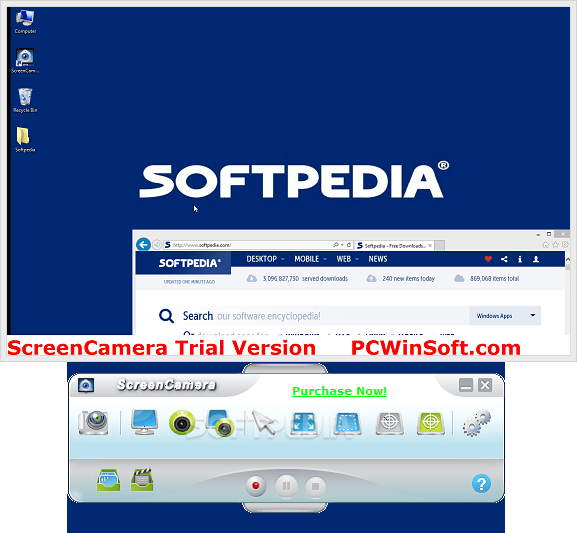Open ScreenCamera help question mark
Viewport: 577px width, 533px height.
[481, 483]
